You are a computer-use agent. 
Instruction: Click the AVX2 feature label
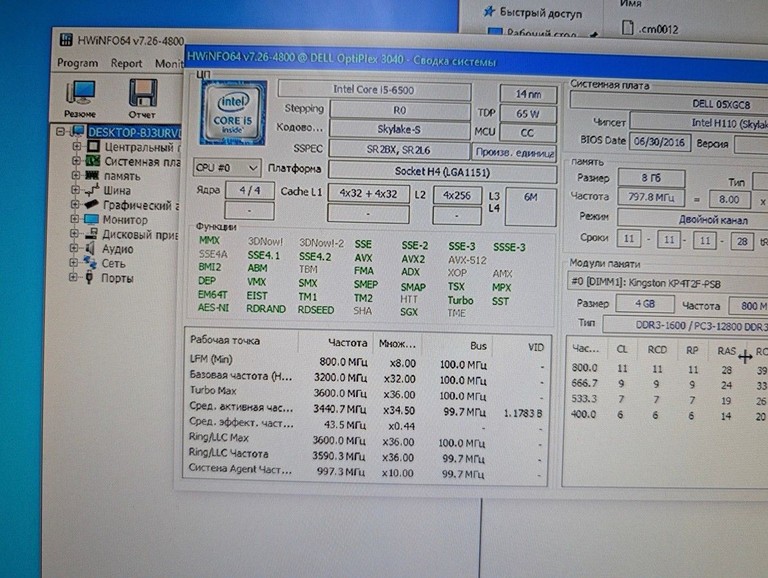[x=413, y=259]
